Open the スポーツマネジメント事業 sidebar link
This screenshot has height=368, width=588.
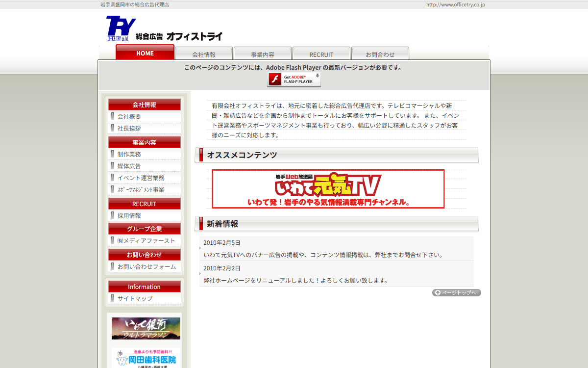click(141, 189)
